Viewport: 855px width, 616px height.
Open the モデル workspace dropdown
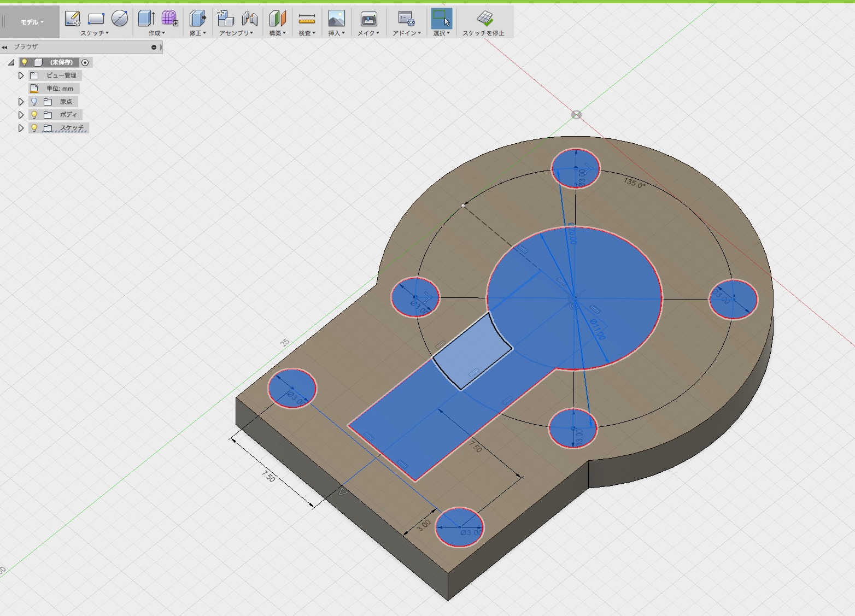point(32,22)
